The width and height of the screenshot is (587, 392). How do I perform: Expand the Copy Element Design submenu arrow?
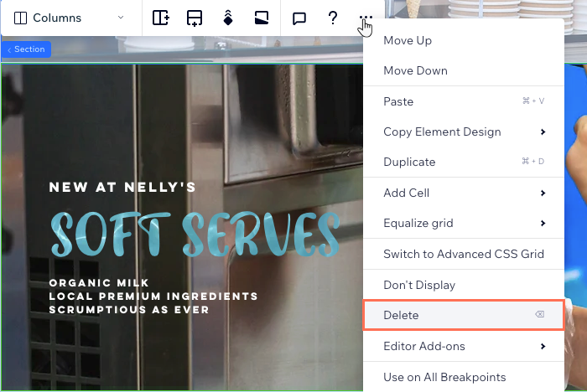point(543,132)
